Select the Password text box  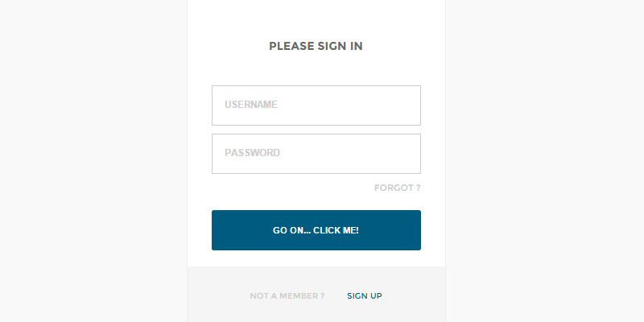316,154
